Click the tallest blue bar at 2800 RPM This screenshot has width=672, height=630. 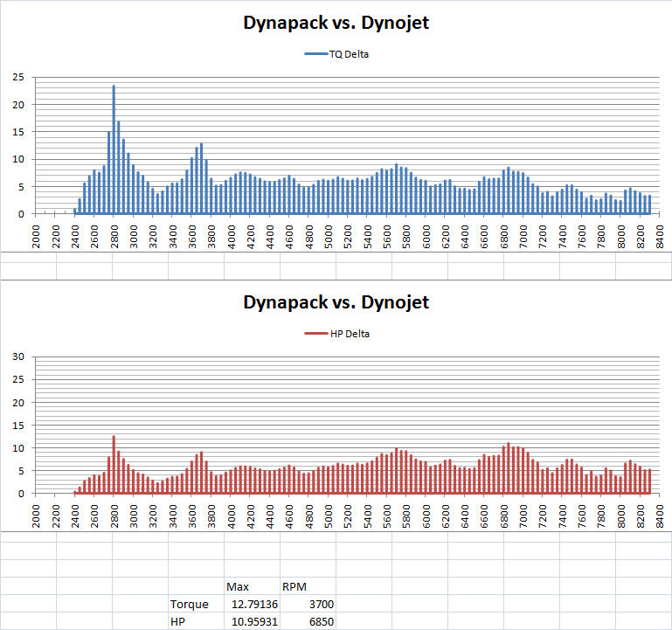[x=114, y=149]
